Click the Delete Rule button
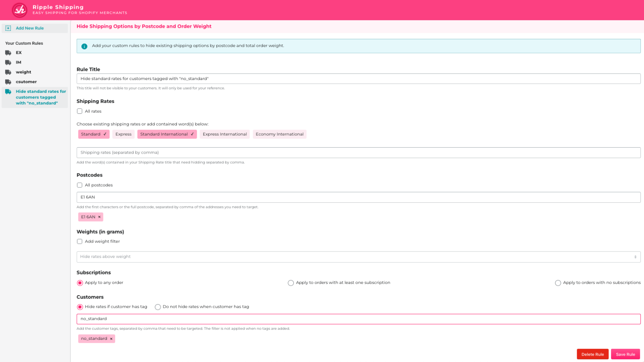 click(x=592, y=354)
